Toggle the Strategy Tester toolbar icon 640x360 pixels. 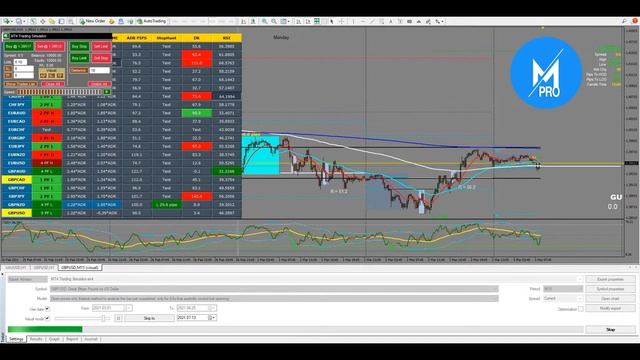pos(71,21)
